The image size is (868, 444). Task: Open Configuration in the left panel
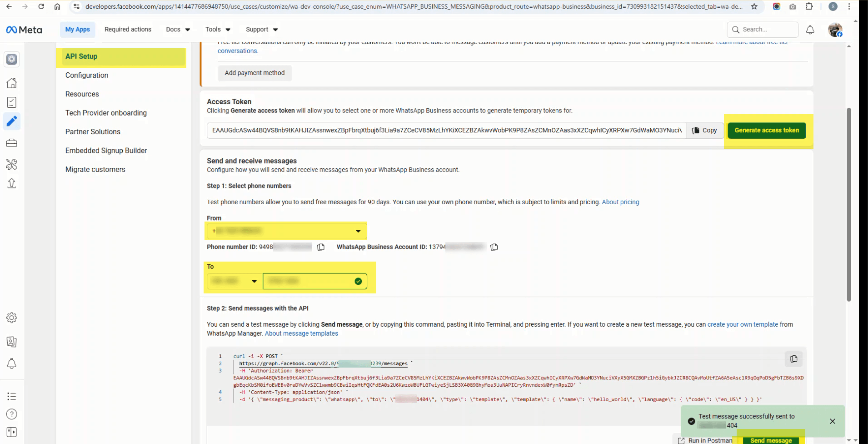(x=86, y=75)
